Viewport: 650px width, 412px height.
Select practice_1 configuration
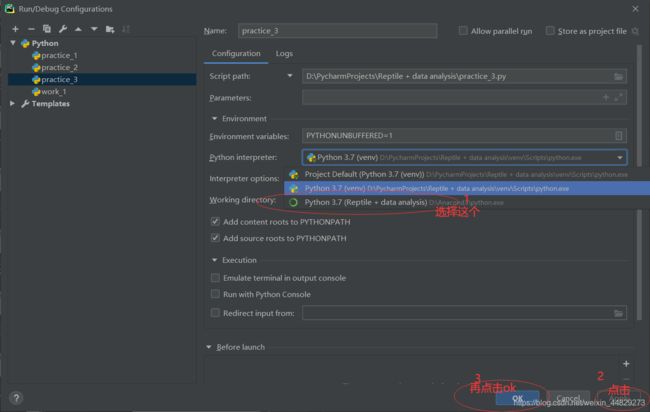59,56
